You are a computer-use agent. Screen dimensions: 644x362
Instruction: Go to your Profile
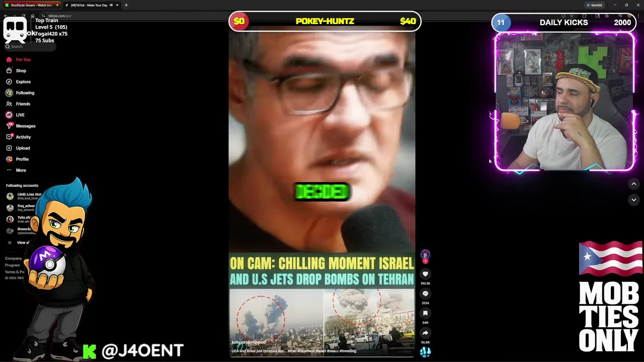click(17, 159)
